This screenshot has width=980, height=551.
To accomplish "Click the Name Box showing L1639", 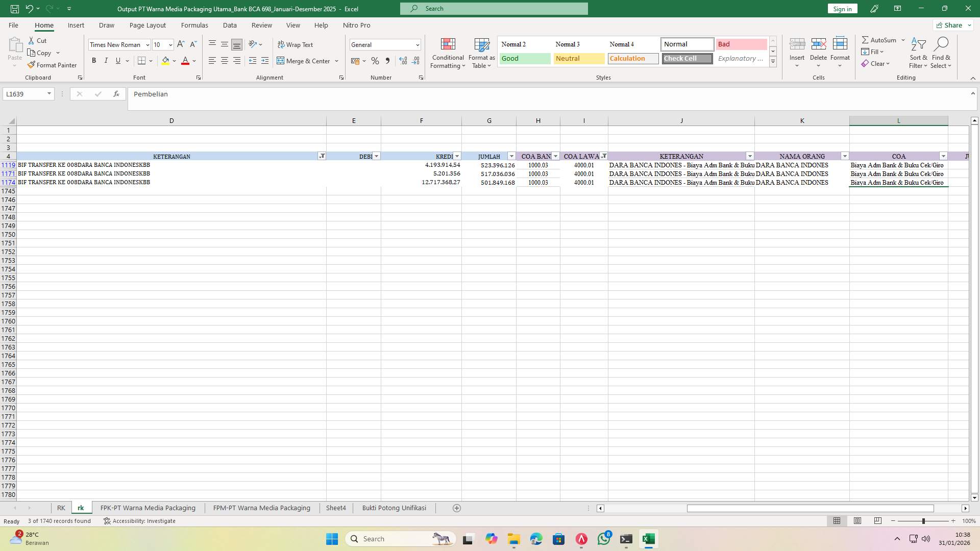I will point(26,94).
